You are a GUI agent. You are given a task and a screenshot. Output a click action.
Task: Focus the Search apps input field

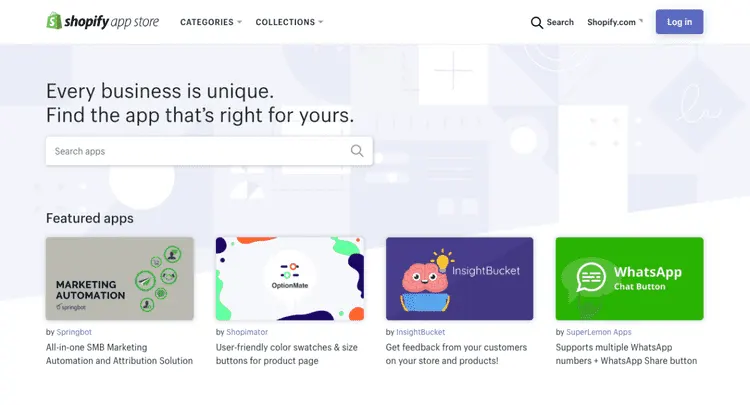pos(198,151)
